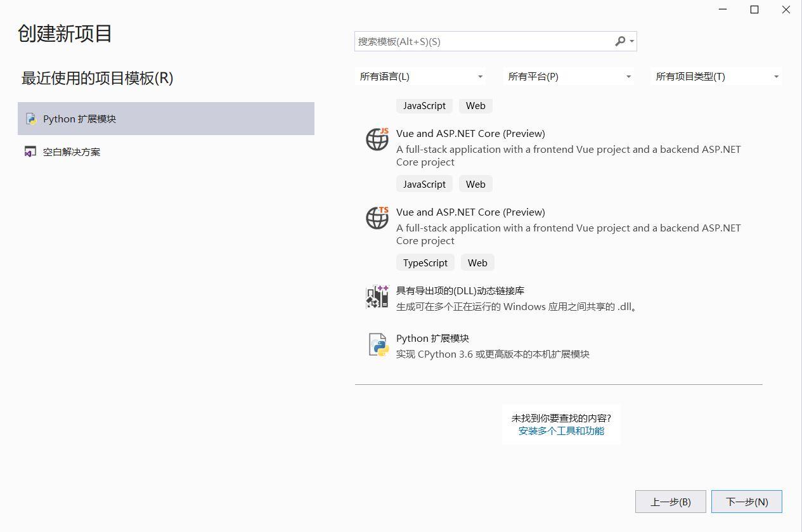Click the magnifier icon in the search box
The width and height of the screenshot is (802, 532).
click(619, 41)
